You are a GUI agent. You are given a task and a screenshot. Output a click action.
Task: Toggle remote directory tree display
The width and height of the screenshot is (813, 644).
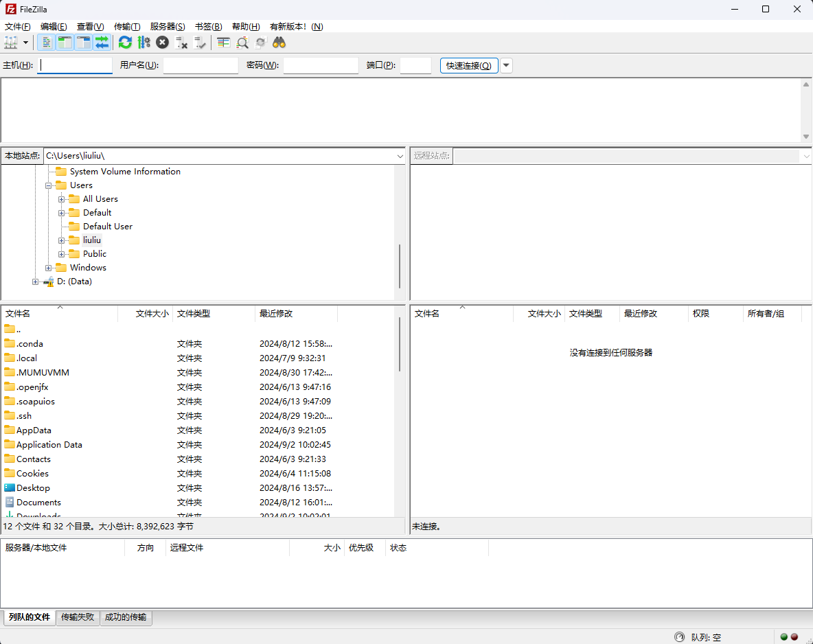pos(84,43)
